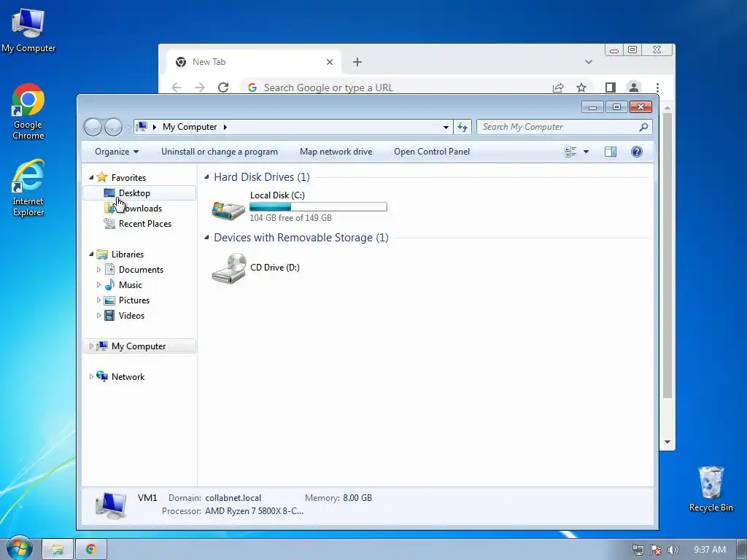Viewport: 747px width, 560px height.
Task: Click Chrome share page icon
Action: (x=558, y=87)
